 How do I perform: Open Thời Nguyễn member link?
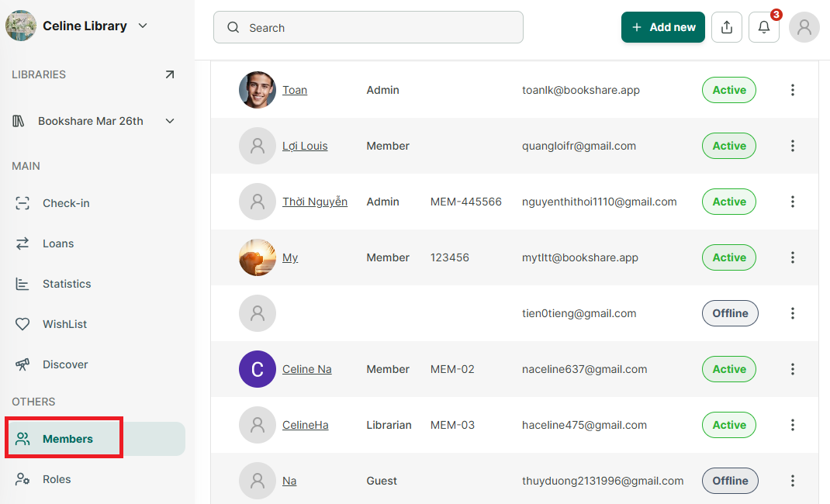tap(315, 202)
